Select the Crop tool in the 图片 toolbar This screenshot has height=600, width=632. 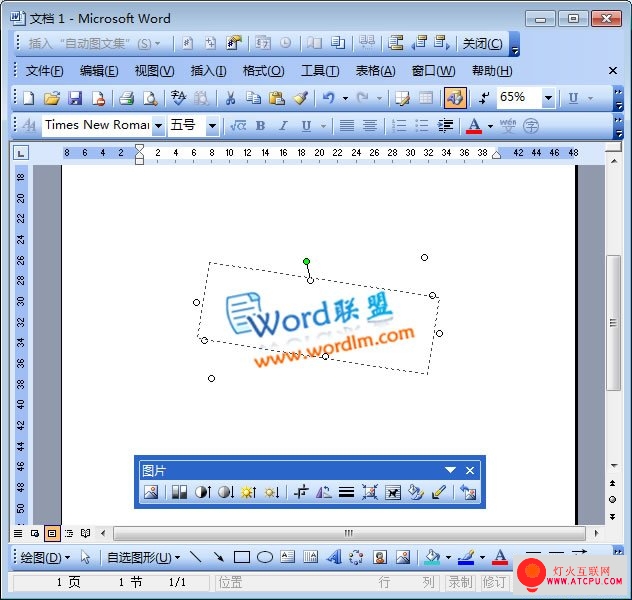[301, 492]
